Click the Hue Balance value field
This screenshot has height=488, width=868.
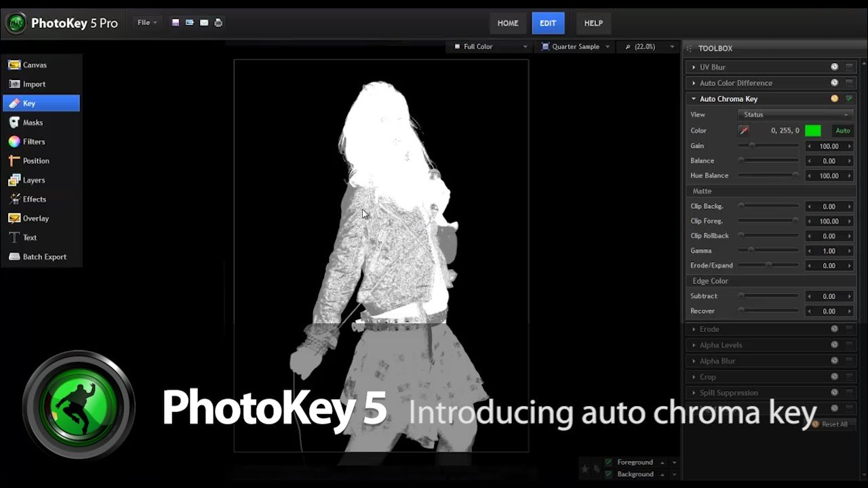click(829, 176)
